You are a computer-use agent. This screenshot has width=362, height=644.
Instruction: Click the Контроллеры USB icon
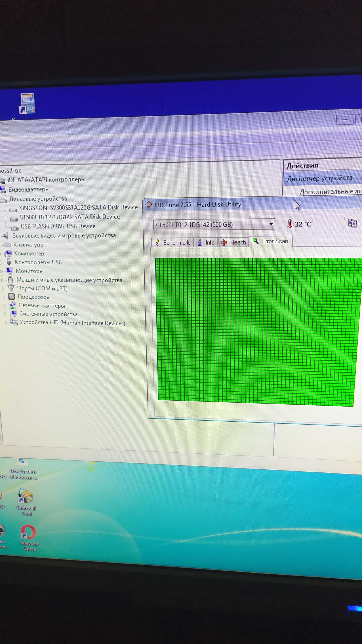pyautogui.click(x=9, y=262)
